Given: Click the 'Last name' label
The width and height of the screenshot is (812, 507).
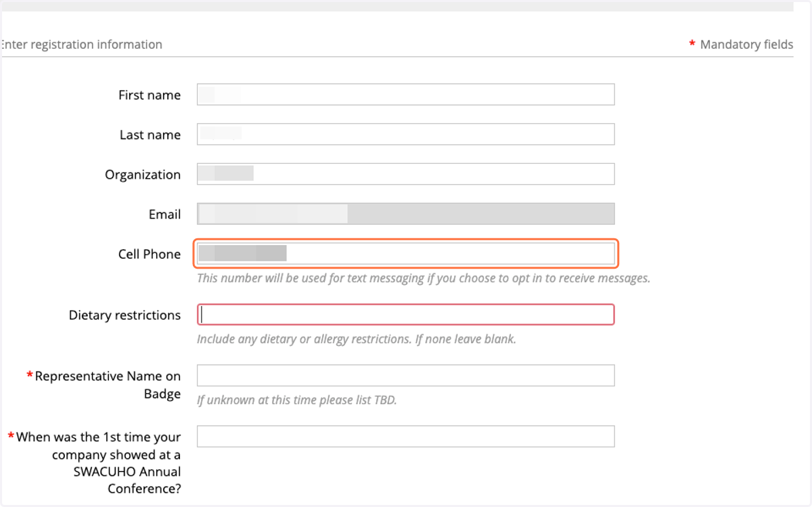Looking at the screenshot, I should [150, 135].
